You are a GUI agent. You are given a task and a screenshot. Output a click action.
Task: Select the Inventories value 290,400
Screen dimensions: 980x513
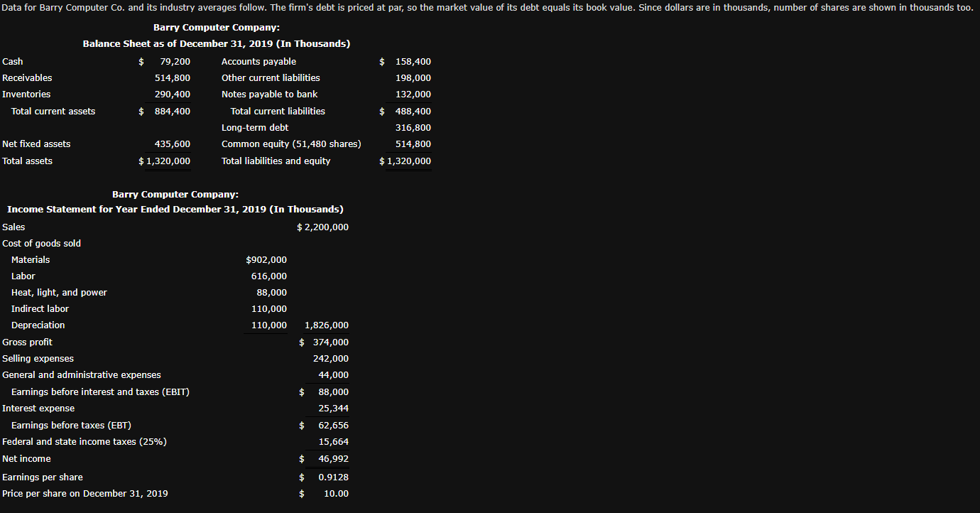coord(173,94)
